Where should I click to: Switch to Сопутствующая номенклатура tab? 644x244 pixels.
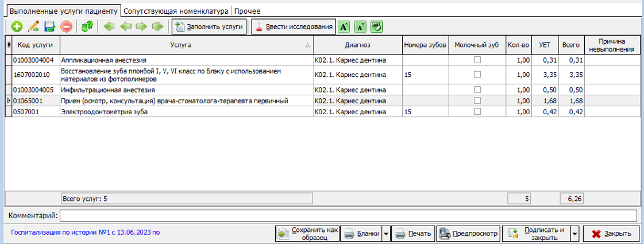coord(176,11)
